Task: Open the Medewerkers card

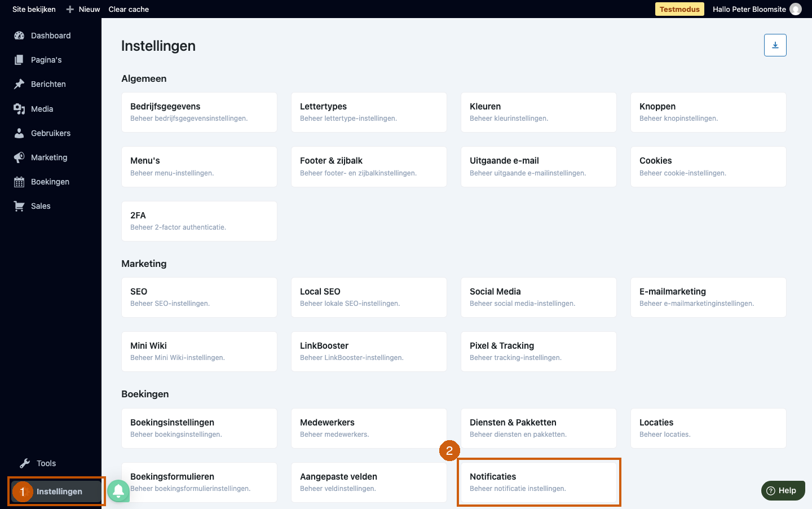Action: (x=369, y=428)
